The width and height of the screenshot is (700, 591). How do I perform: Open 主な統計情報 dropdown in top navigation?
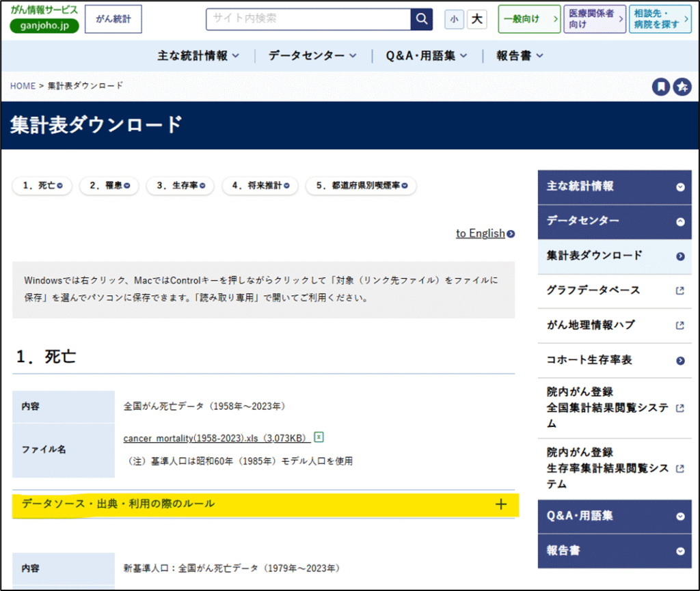tap(198, 56)
